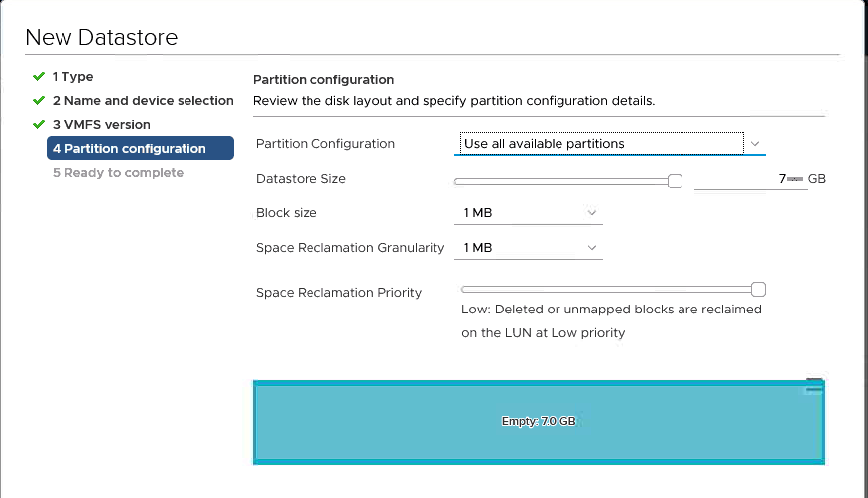Click the Partition Configuration chevron arrow
This screenshot has width=868, height=498.
[755, 144]
